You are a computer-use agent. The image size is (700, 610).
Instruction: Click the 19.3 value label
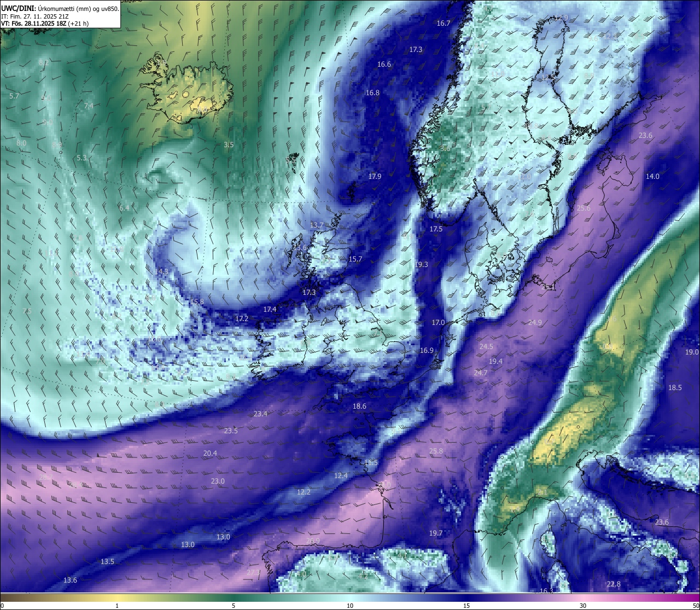point(421,265)
